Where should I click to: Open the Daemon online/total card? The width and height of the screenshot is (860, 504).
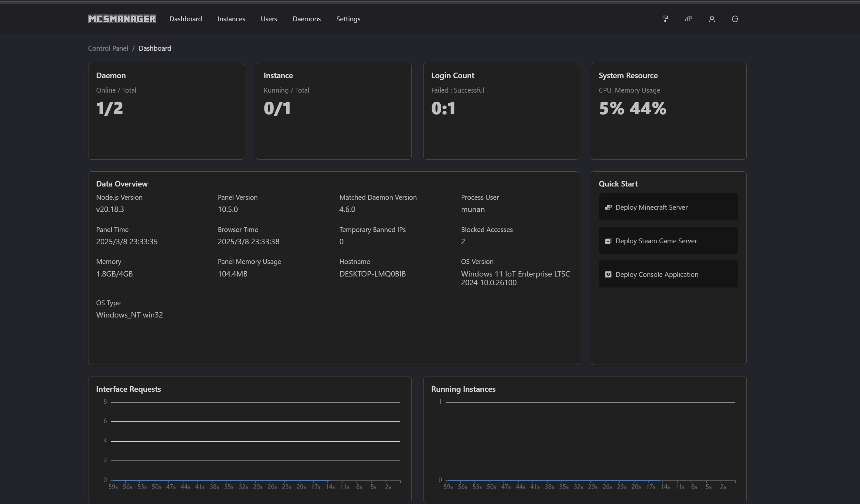point(166,111)
